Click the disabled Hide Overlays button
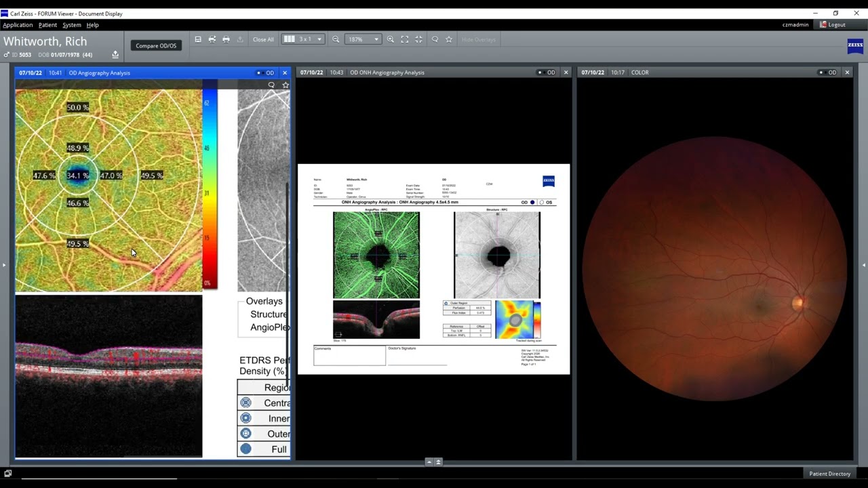This screenshot has width=868, height=488. (x=479, y=39)
